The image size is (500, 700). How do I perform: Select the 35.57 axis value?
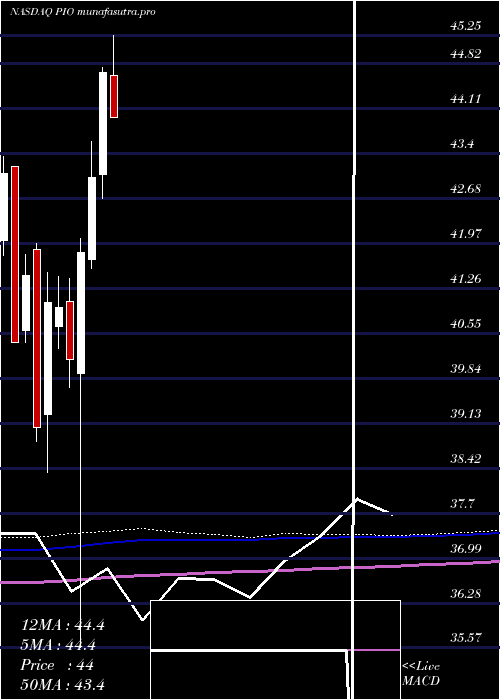[466, 638]
